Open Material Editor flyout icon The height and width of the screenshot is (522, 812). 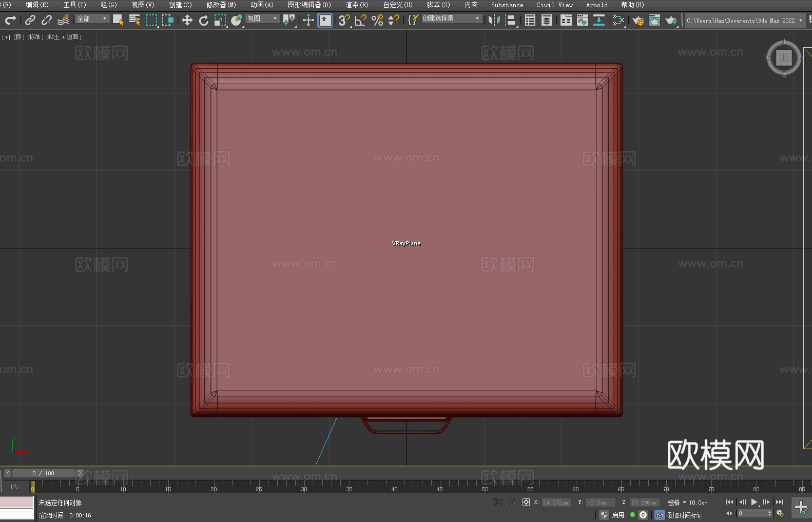pos(618,20)
